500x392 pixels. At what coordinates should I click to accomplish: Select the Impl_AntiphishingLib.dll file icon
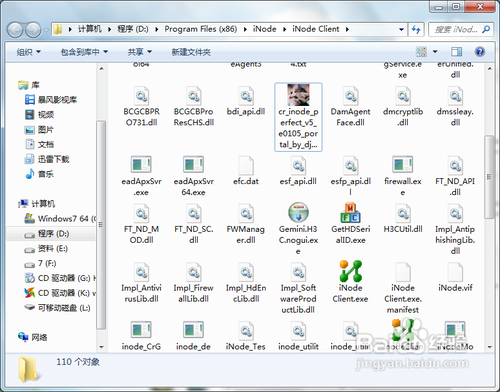455,213
